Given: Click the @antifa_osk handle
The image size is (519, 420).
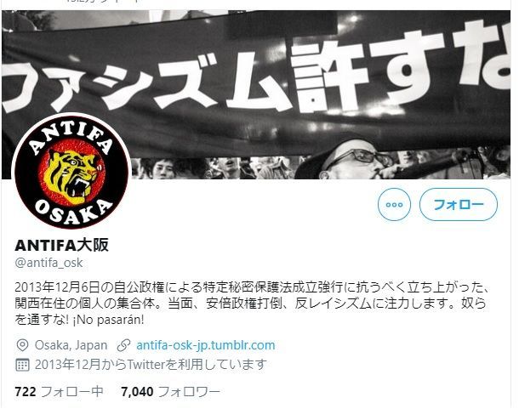Looking at the screenshot, I should point(48,263).
